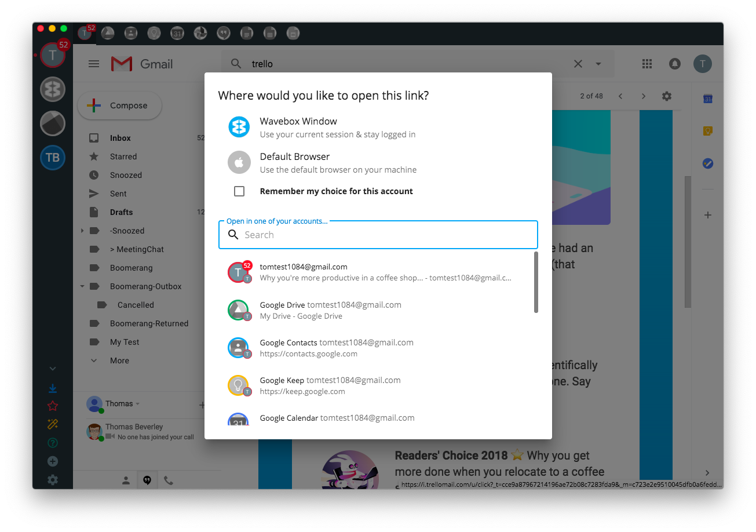Add a new account with plus icon
Screen dimensions: 756x532
click(53, 461)
